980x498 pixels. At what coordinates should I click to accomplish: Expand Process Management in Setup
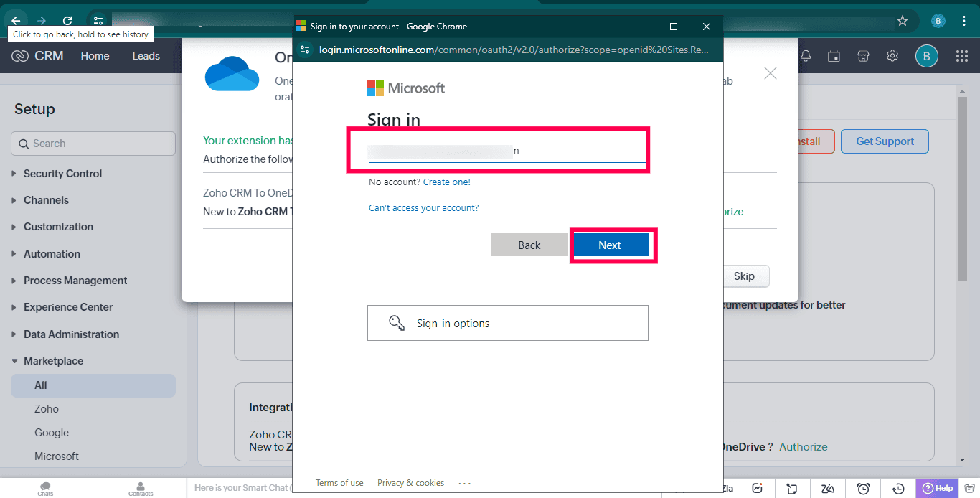click(75, 281)
